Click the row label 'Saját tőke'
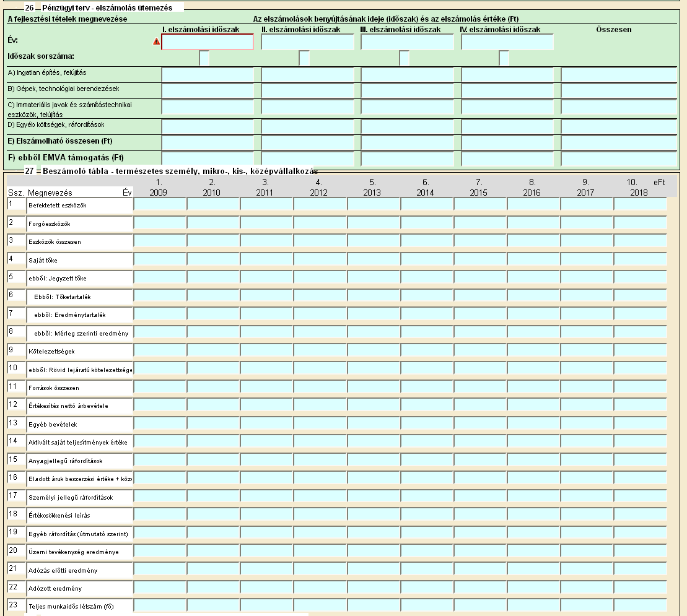This screenshot has height=616, width=687. pos(43,260)
